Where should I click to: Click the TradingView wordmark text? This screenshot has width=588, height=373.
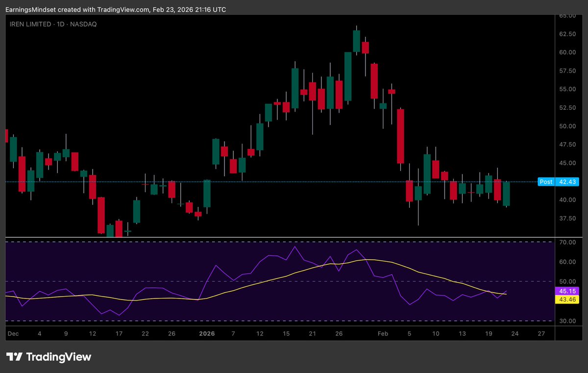pyautogui.click(x=58, y=357)
